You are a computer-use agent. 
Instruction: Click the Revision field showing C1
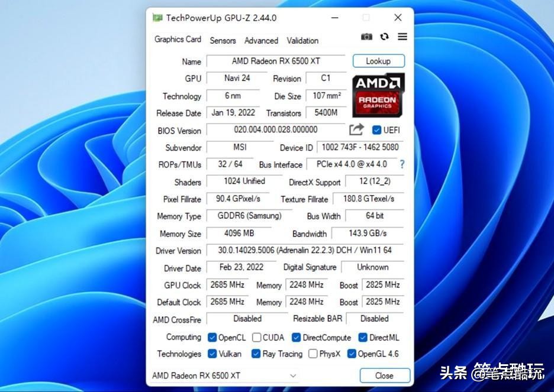(326, 78)
